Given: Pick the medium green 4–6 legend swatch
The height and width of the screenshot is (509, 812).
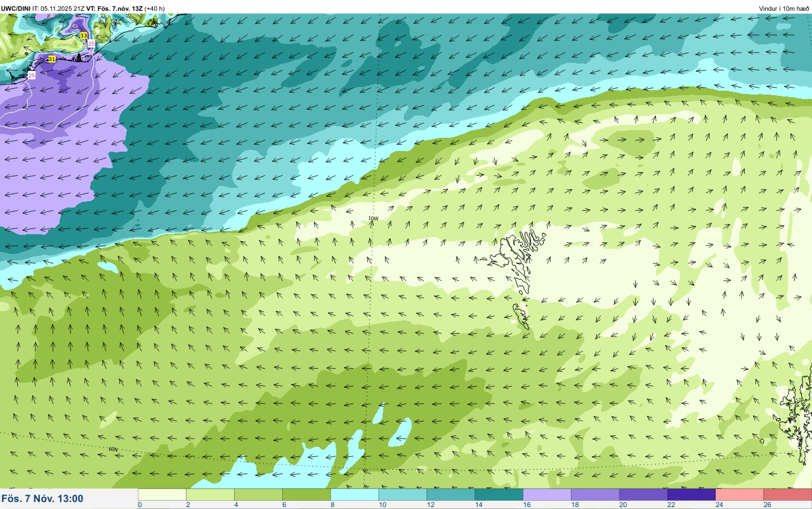Looking at the screenshot, I should click(x=258, y=494).
